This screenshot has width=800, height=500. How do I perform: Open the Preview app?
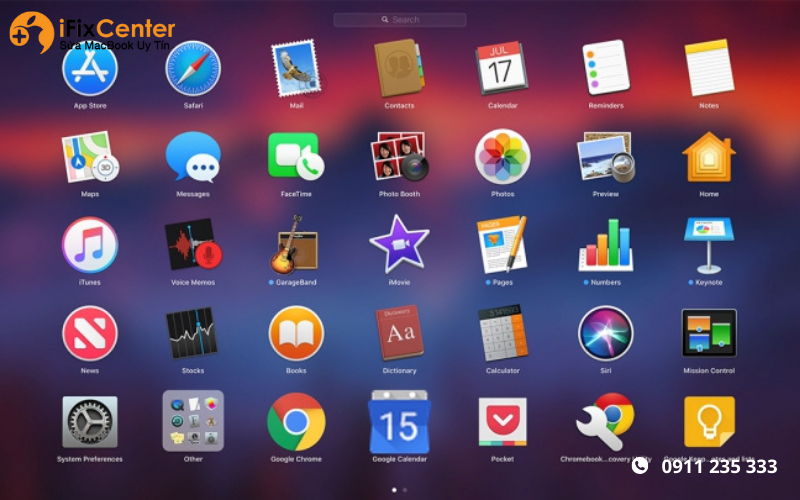click(606, 157)
